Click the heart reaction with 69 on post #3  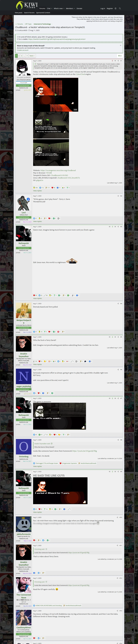click(x=35, y=295)
